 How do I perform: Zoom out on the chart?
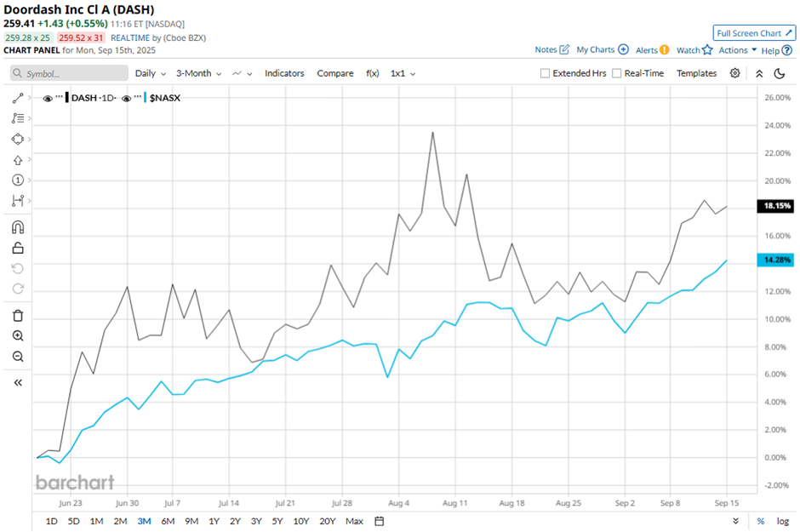click(x=18, y=356)
